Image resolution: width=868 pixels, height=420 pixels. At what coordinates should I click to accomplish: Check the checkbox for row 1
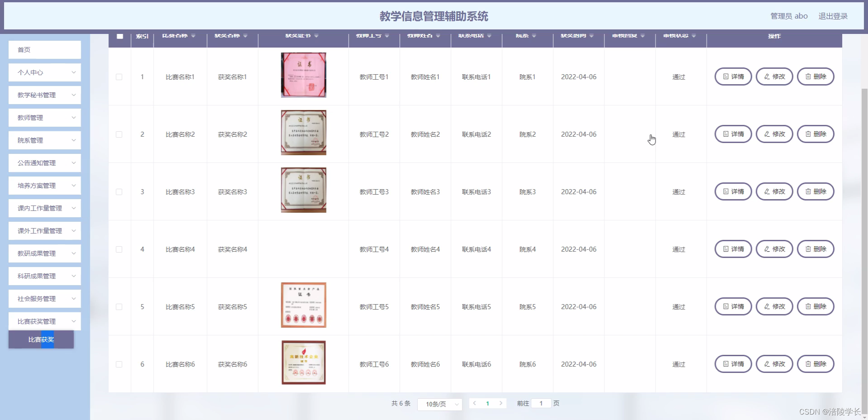point(119,77)
